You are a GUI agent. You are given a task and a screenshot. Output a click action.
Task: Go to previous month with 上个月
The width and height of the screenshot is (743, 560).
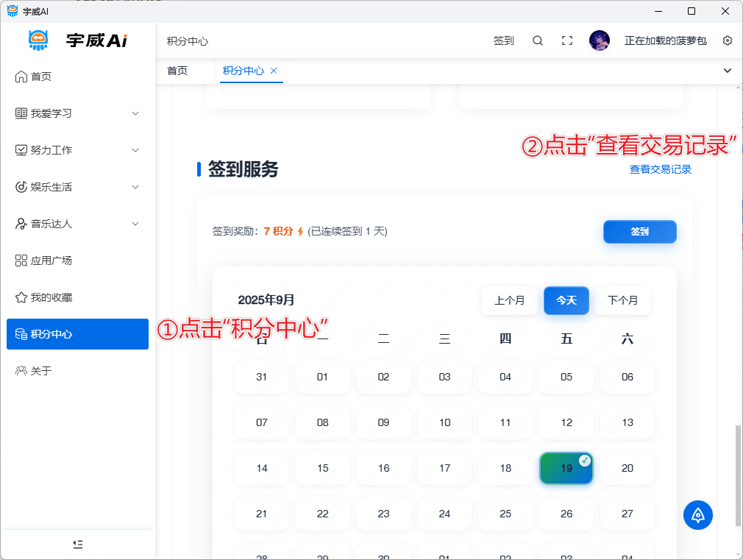tap(509, 300)
